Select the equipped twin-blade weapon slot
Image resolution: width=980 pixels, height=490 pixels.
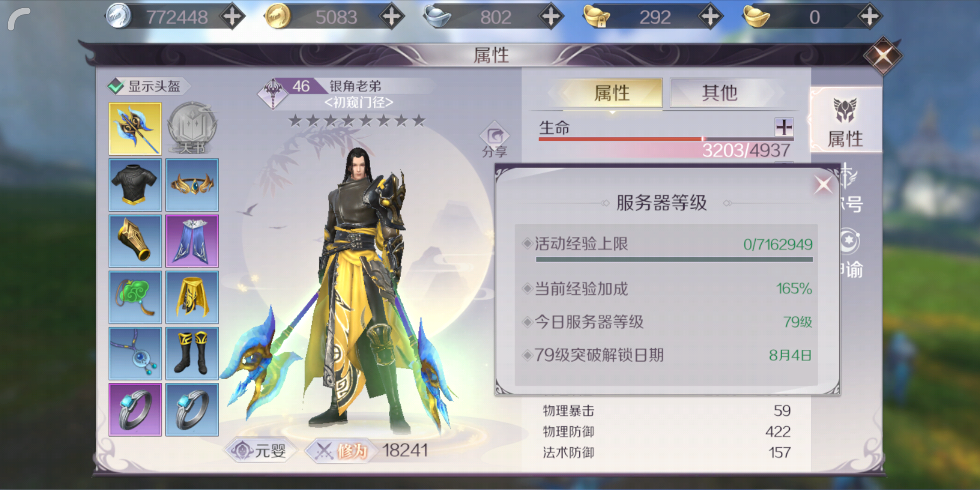pyautogui.click(x=135, y=129)
